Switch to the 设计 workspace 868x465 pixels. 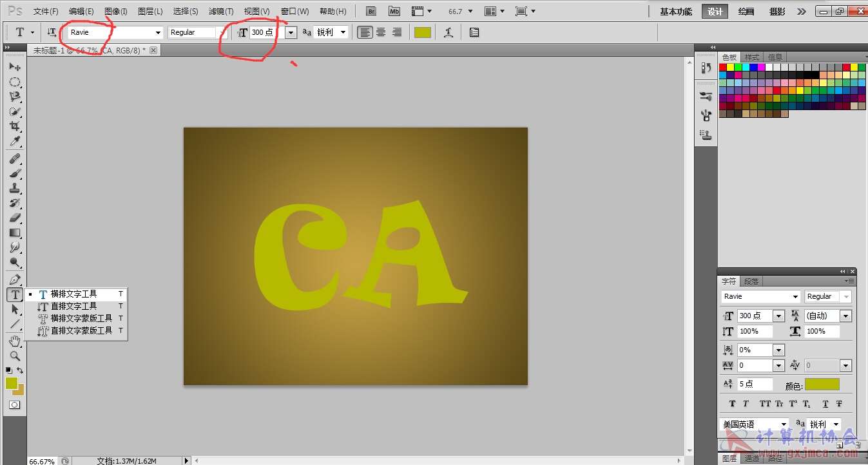click(x=715, y=12)
